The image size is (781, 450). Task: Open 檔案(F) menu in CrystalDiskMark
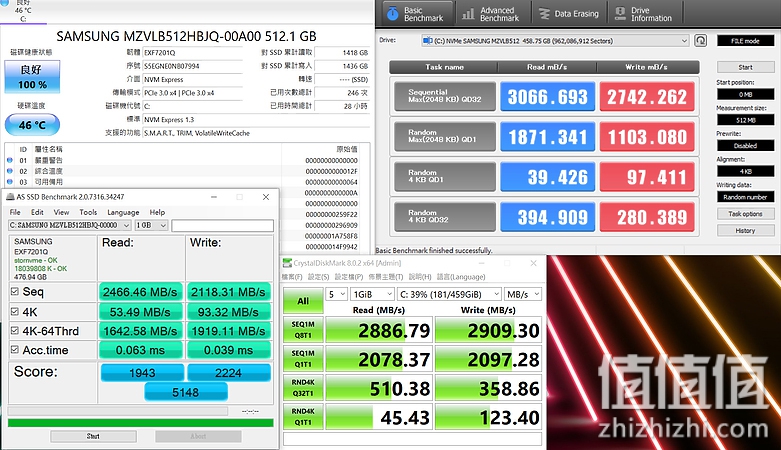click(x=292, y=277)
